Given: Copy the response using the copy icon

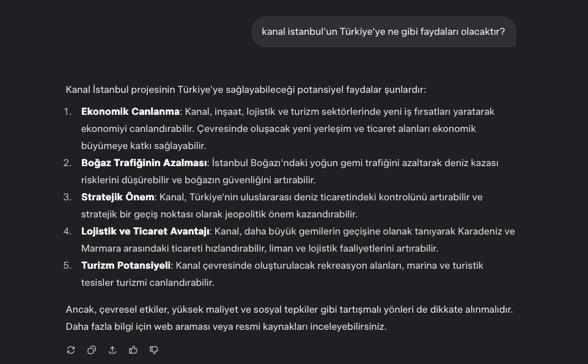Looking at the screenshot, I should (92, 350).
